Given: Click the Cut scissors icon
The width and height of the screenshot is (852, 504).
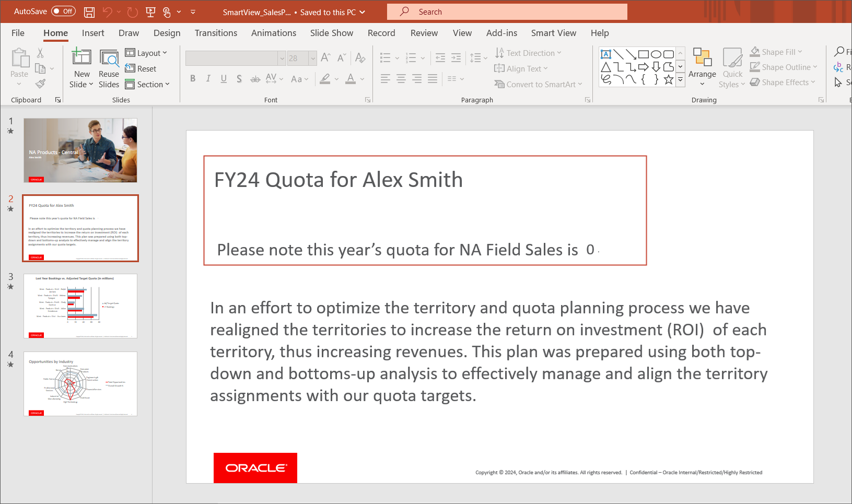Looking at the screenshot, I should (40, 53).
